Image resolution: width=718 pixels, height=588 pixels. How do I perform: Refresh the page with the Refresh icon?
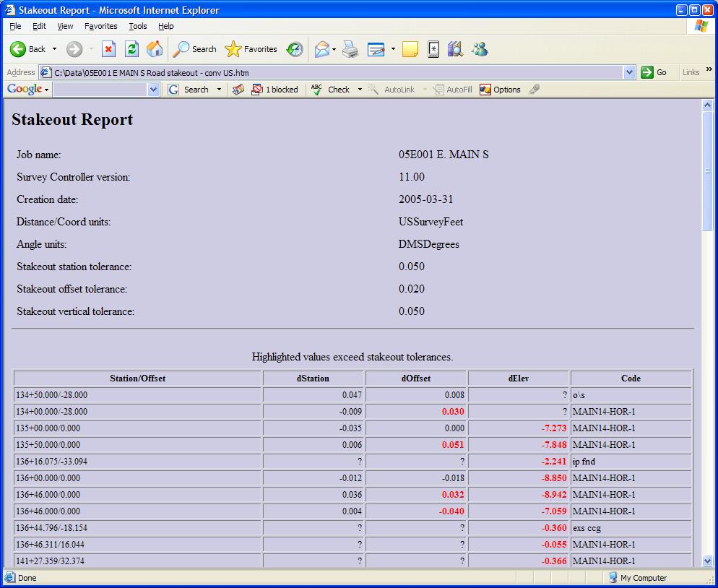click(x=131, y=49)
